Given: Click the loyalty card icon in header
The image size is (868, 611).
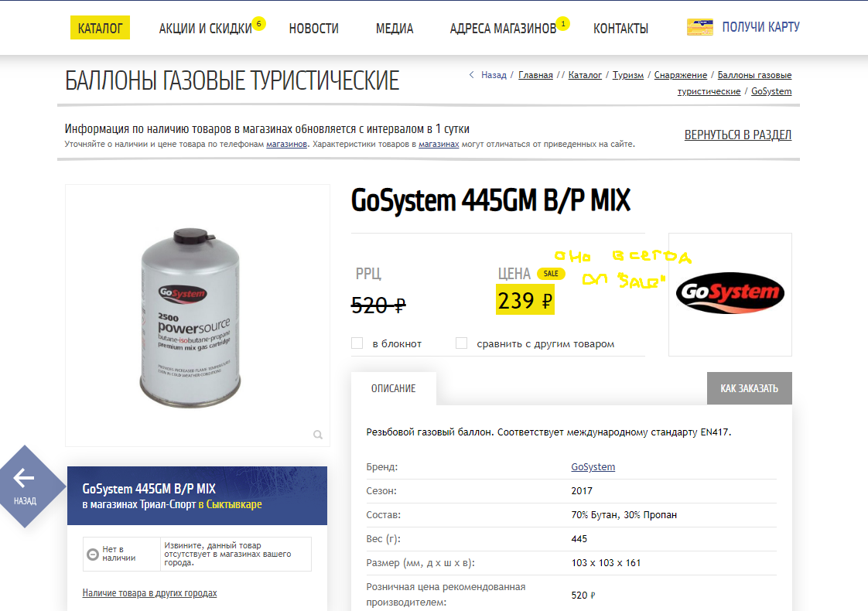Looking at the screenshot, I should click(699, 27).
